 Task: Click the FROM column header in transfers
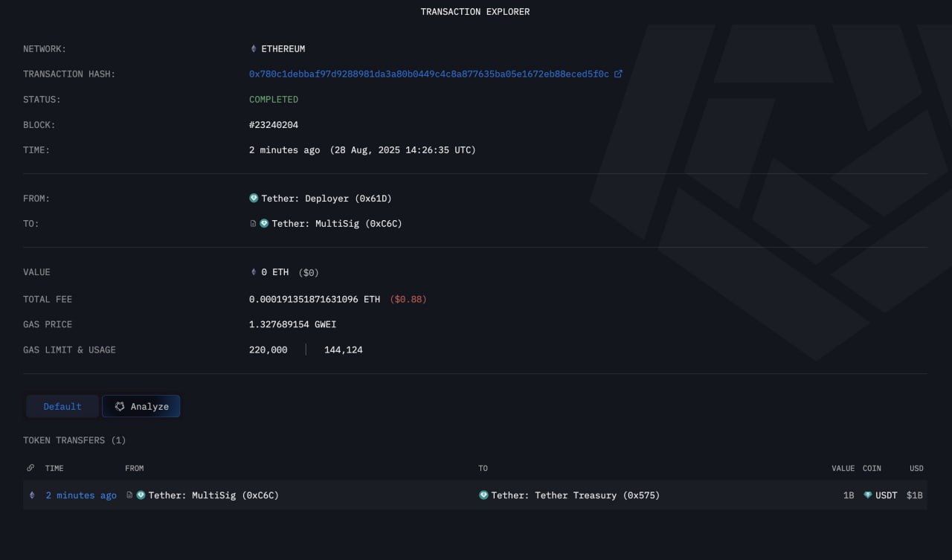click(x=135, y=469)
